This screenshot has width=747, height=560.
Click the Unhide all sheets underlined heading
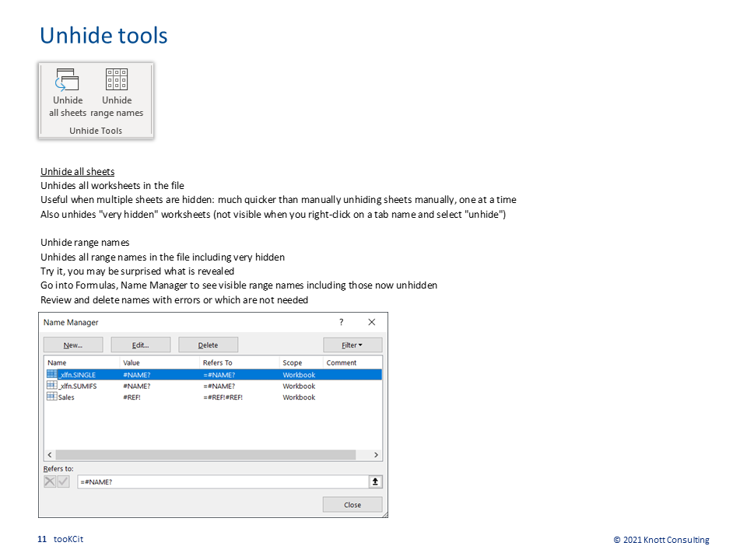[x=78, y=171]
